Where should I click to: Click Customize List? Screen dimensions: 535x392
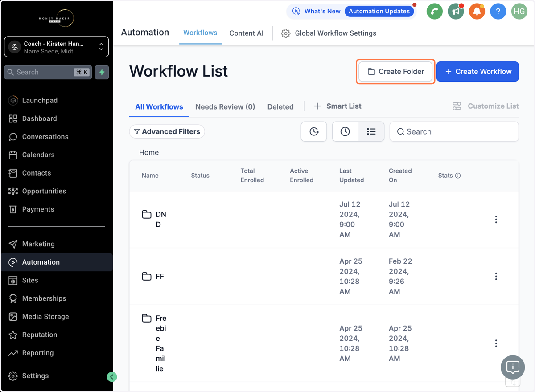click(486, 106)
